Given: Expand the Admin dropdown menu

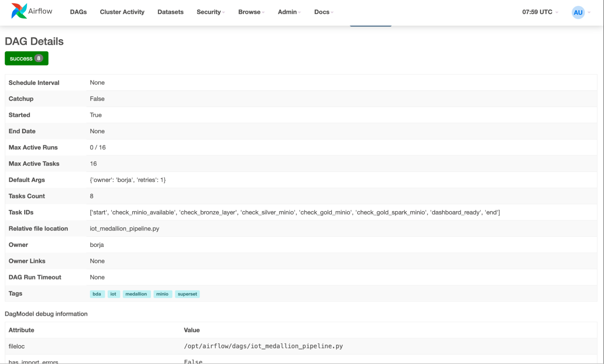Looking at the screenshot, I should [289, 12].
